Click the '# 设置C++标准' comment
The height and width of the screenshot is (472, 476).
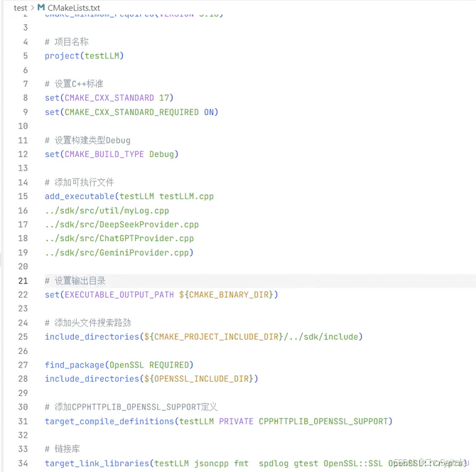74,84
